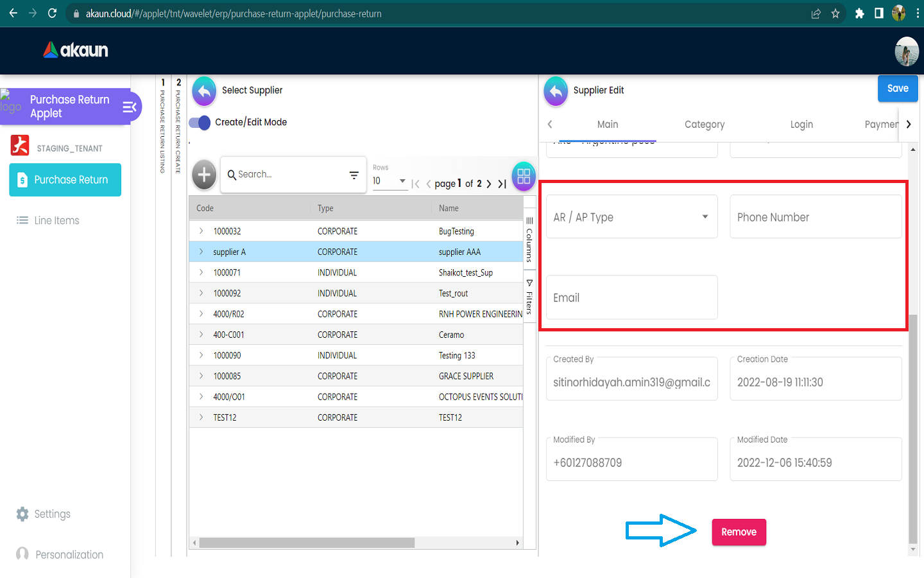Viewport: 924px width, 578px height.
Task: Show earlier Supplier Edit tabs with left chevron
Action: click(x=550, y=125)
